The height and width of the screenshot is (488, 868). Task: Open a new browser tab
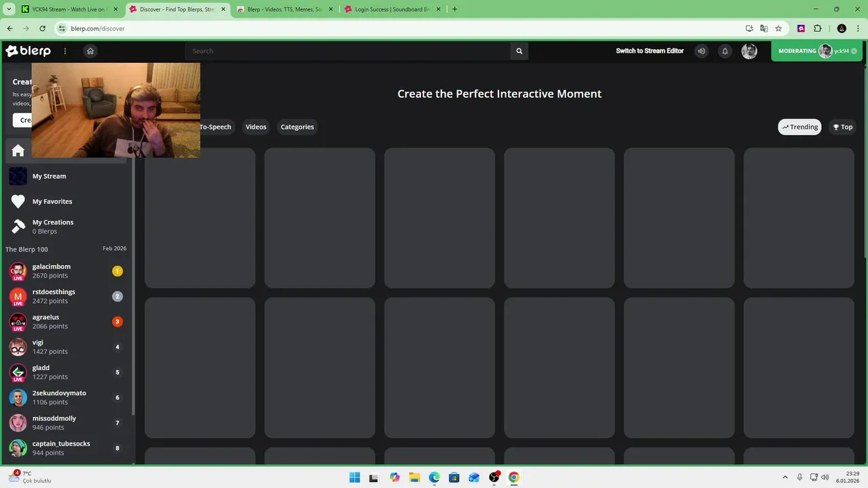pos(454,9)
